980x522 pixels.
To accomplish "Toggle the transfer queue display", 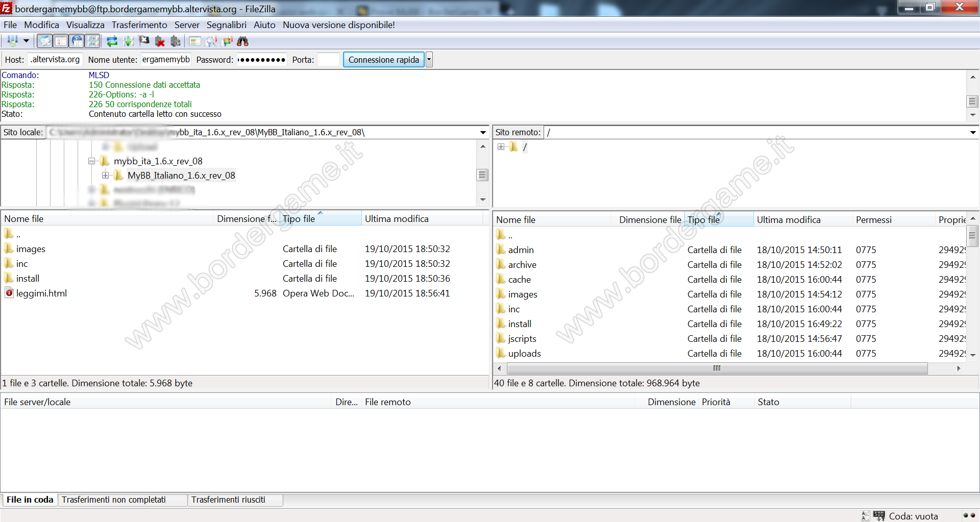I will pyautogui.click(x=92, y=41).
